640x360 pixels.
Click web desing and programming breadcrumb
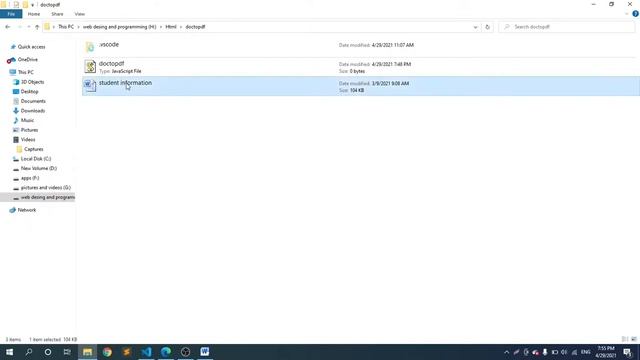pos(120,27)
